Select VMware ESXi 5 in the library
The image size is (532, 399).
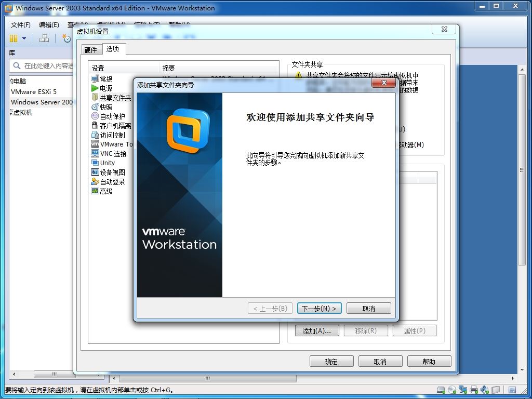pos(34,91)
